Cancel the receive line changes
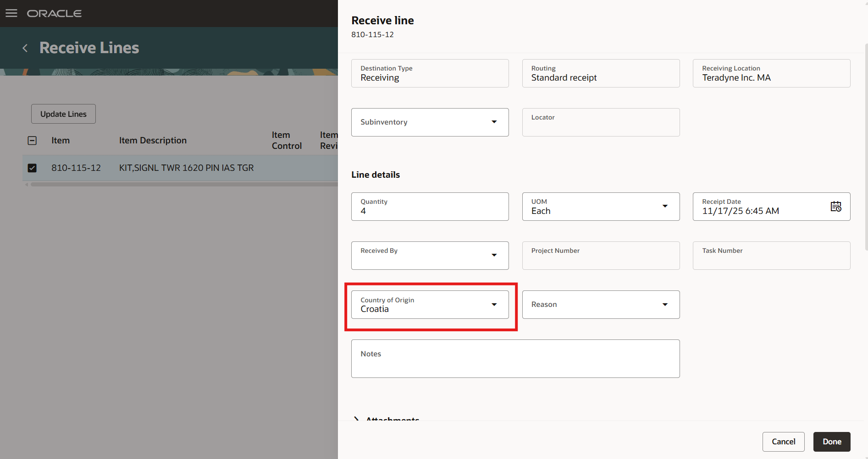868x459 pixels. tap(783, 441)
